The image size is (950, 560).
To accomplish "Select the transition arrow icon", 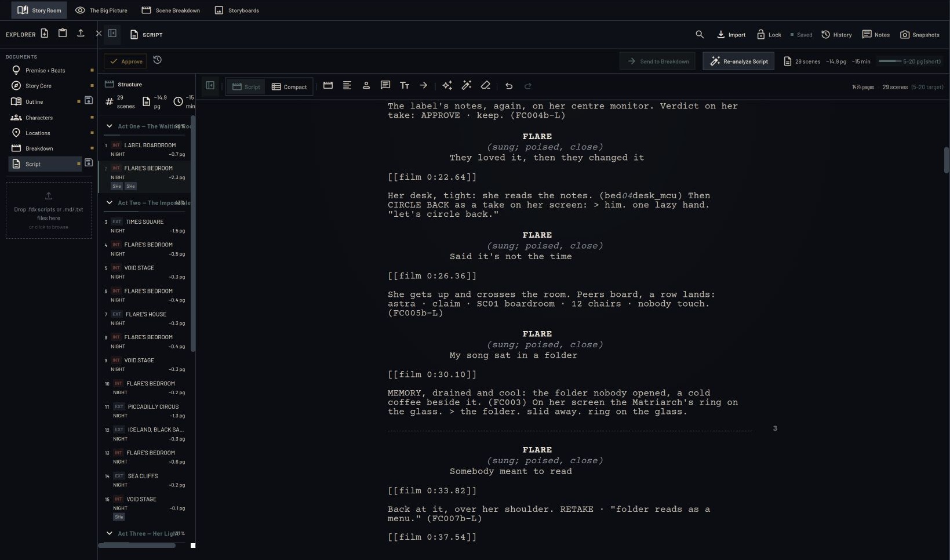I will click(x=424, y=85).
